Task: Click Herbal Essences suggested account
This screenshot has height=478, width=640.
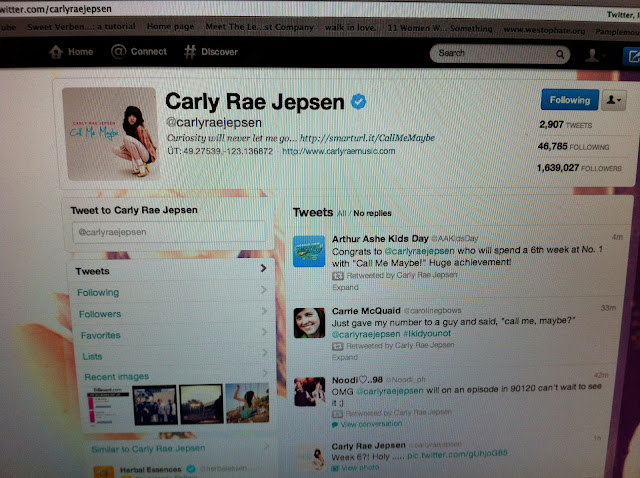Action: pyautogui.click(x=150, y=470)
